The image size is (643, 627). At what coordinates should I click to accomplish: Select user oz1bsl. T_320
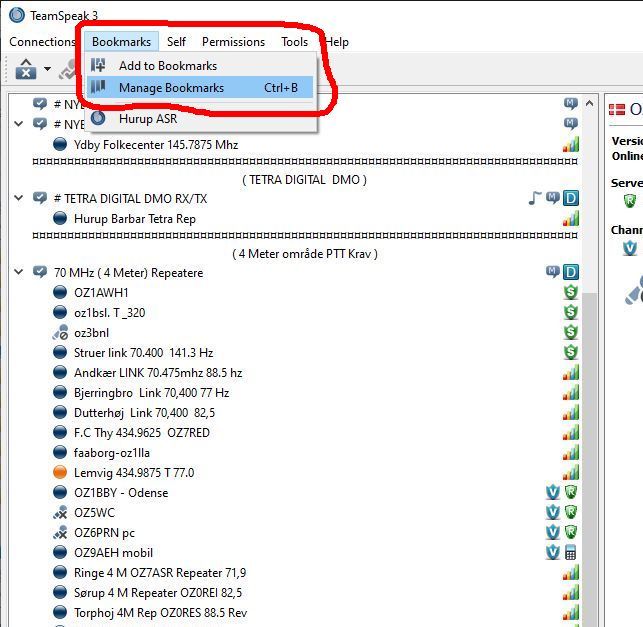(x=109, y=313)
